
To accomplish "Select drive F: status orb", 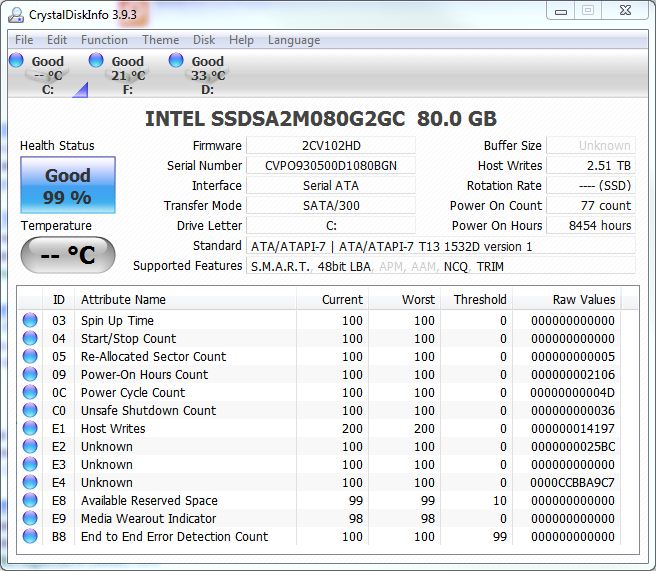I will [x=96, y=60].
